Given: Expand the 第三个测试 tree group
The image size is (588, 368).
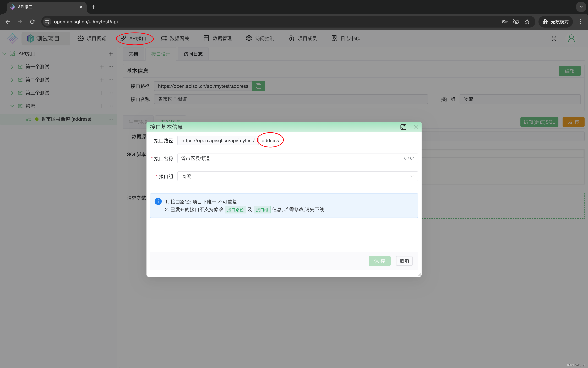Looking at the screenshot, I should (x=12, y=93).
